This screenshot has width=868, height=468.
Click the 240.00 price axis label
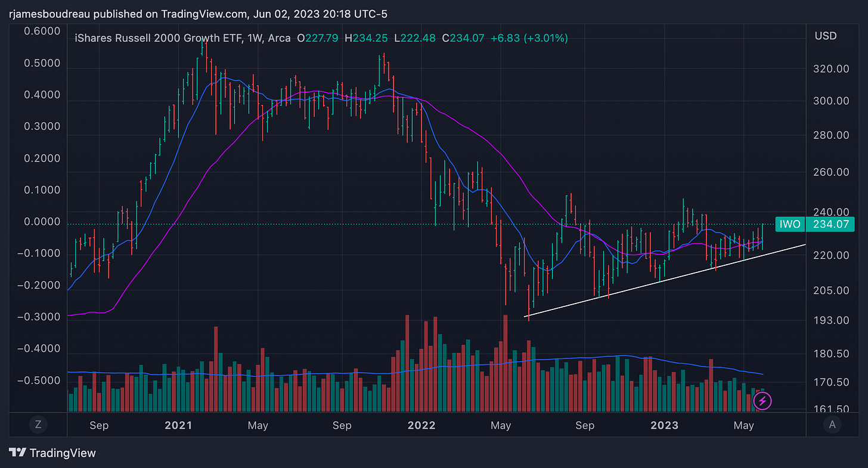pyautogui.click(x=832, y=212)
